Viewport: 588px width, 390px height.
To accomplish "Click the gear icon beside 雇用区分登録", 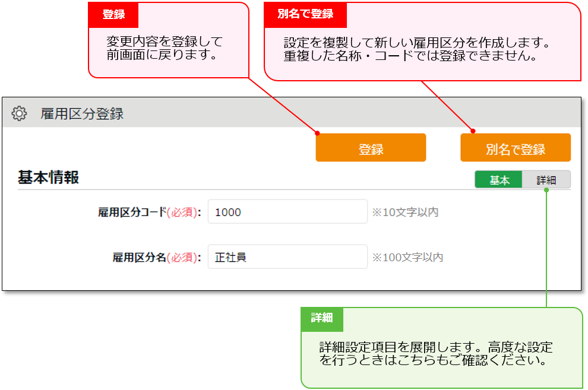I will tap(19, 113).
